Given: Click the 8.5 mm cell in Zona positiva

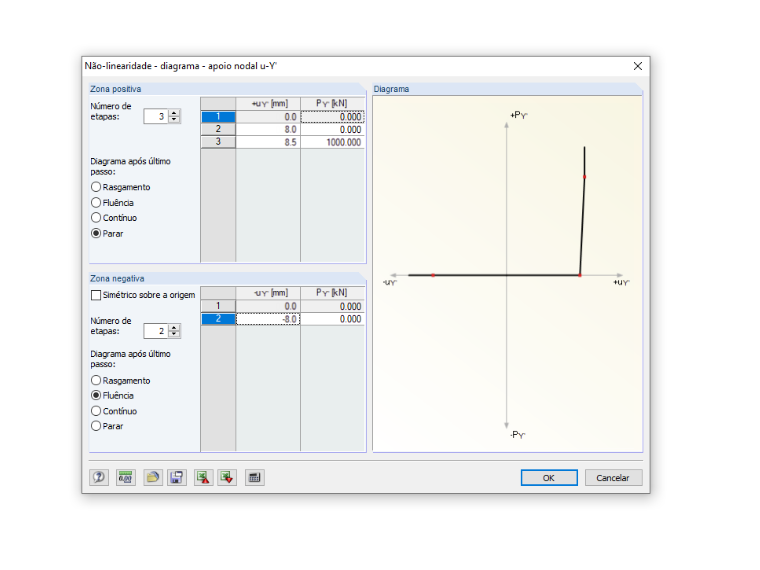Looking at the screenshot, I should tap(268, 142).
